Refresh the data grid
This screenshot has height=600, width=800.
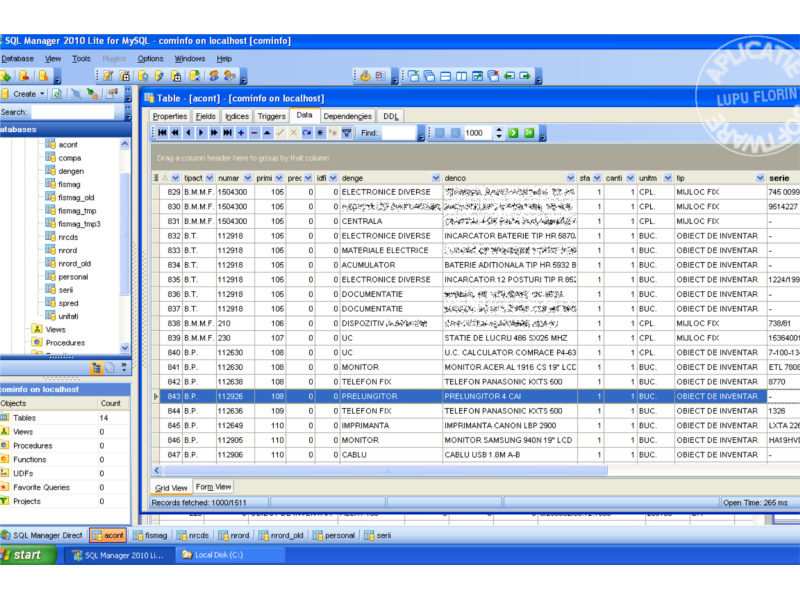click(x=307, y=133)
